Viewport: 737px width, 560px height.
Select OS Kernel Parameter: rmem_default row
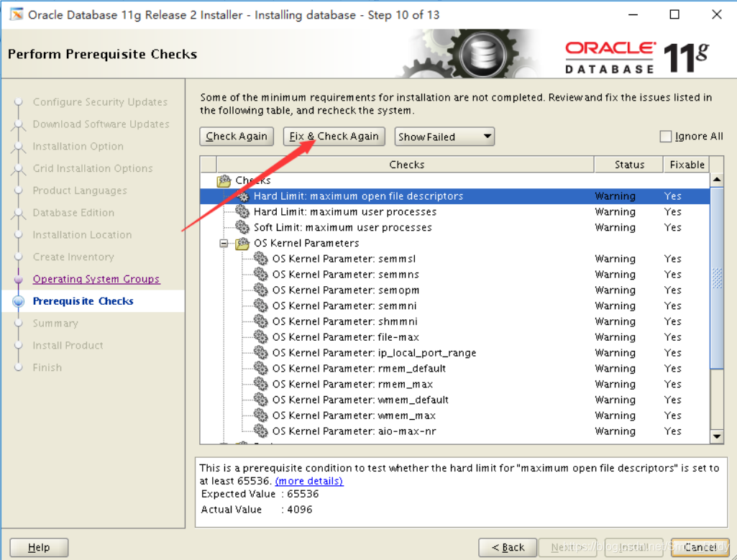(x=455, y=368)
